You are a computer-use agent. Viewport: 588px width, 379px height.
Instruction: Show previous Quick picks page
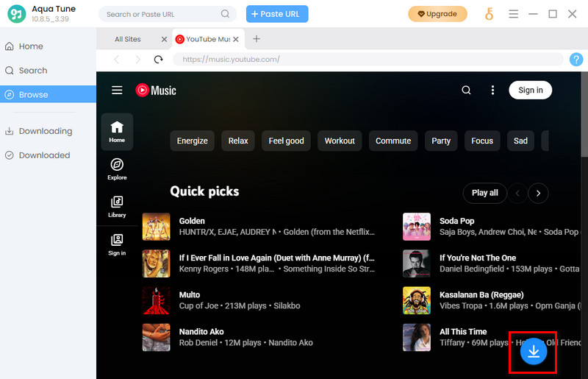[517, 193]
